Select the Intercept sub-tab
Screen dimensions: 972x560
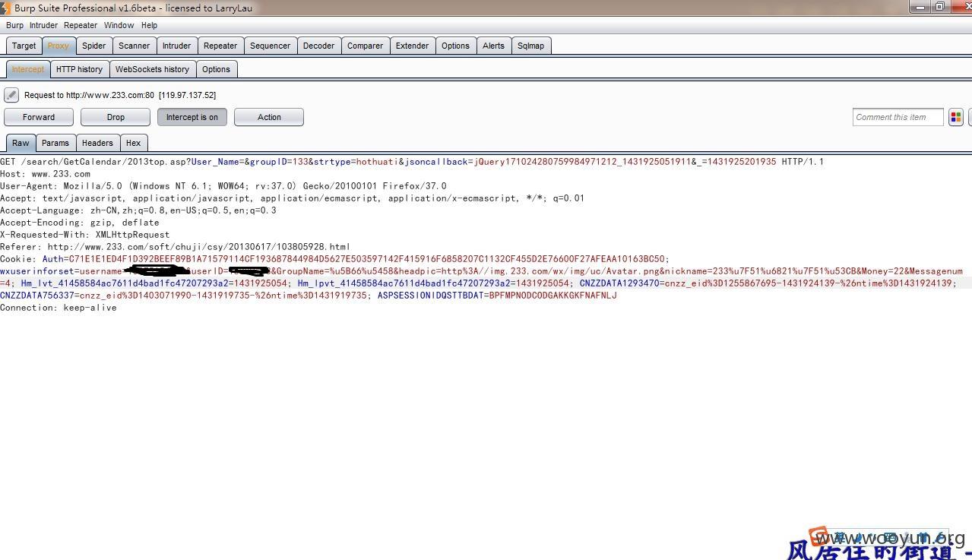click(x=28, y=69)
